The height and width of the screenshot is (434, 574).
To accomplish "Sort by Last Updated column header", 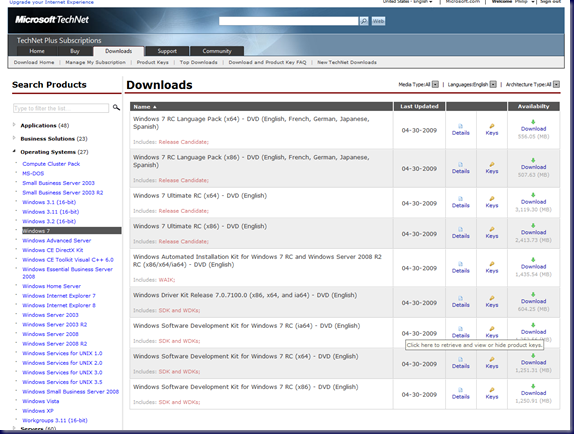I will click(419, 106).
